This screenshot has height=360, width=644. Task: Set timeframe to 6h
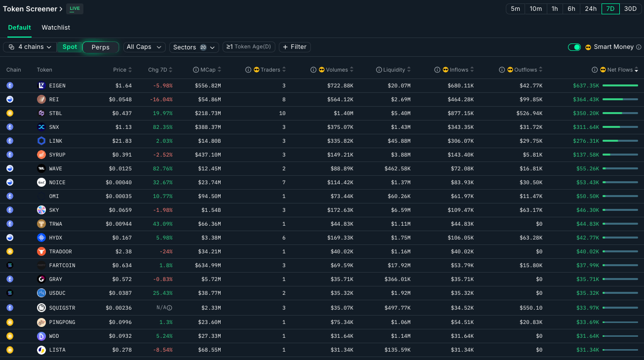(571, 9)
